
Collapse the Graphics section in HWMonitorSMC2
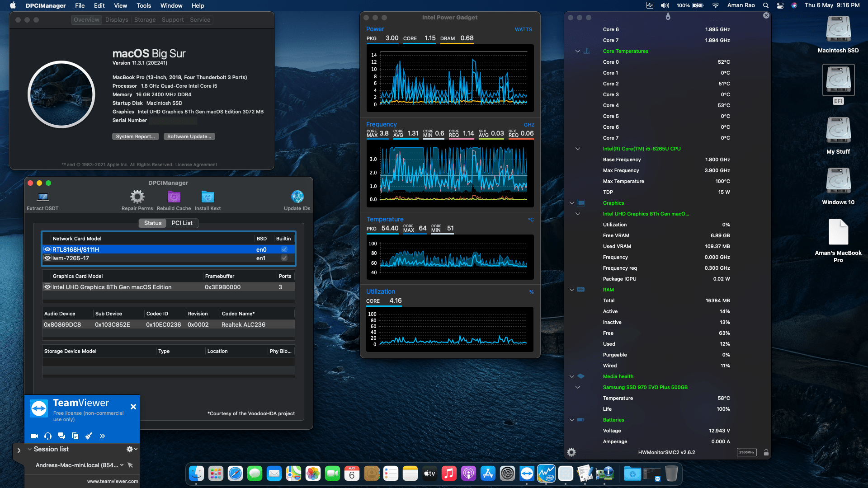point(572,203)
